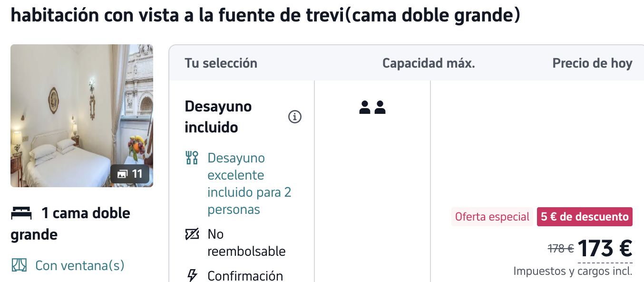Screen dimensions: 644x282
Task: Click the two-person capacity icon
Action: [x=372, y=108]
